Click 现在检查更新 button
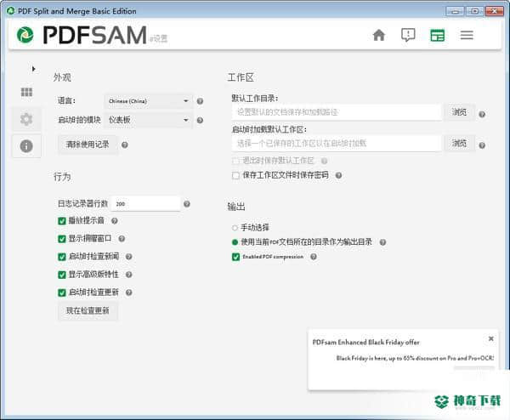 88,310
